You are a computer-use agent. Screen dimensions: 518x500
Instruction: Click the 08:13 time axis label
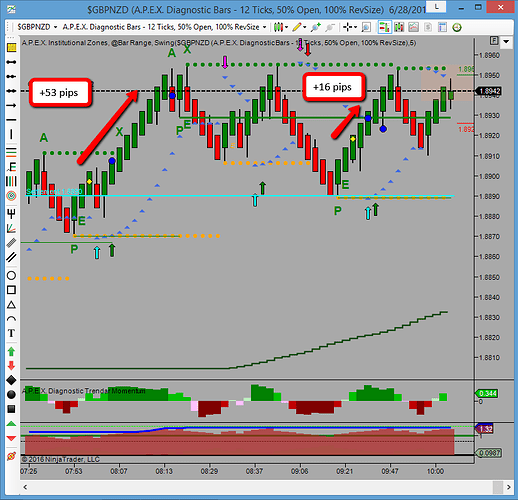point(164,471)
